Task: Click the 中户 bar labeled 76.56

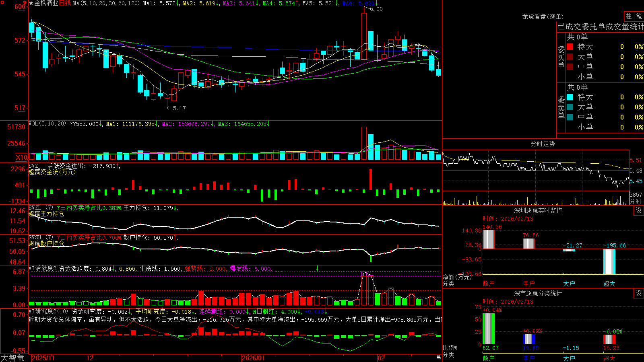Action: [x=528, y=243]
